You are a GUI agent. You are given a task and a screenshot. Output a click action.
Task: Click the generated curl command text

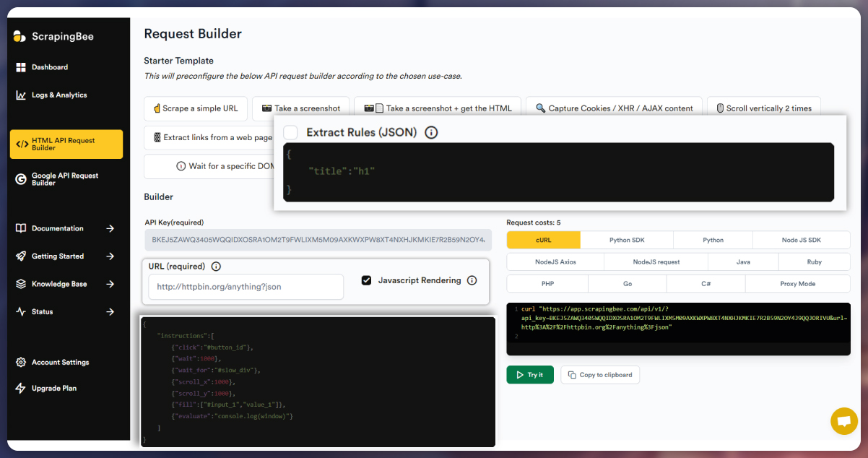pos(684,318)
